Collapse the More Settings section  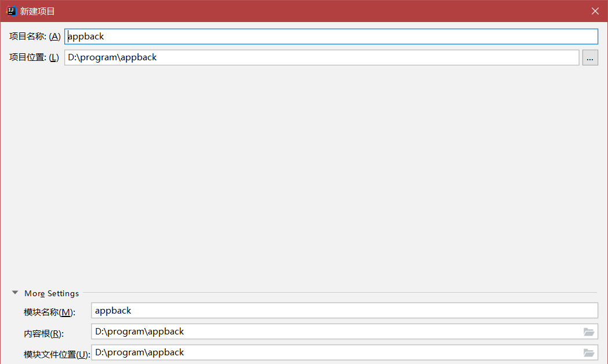(x=15, y=293)
